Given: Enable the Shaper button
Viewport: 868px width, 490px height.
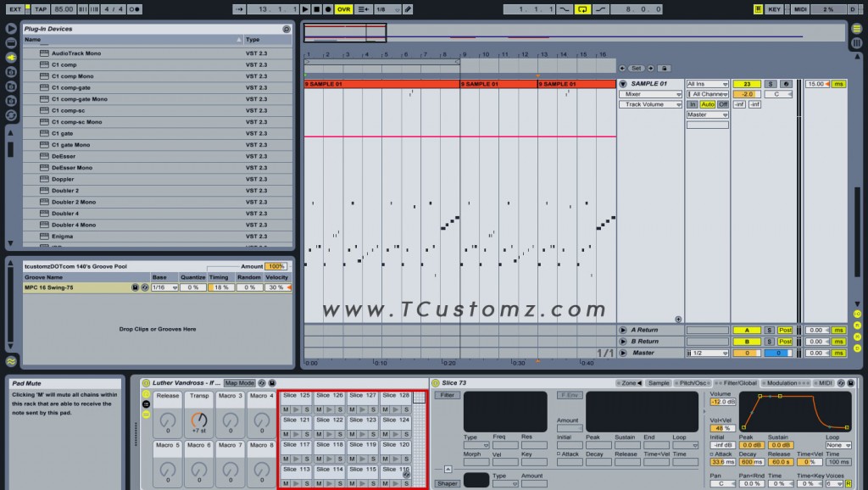Looking at the screenshot, I should (448, 483).
